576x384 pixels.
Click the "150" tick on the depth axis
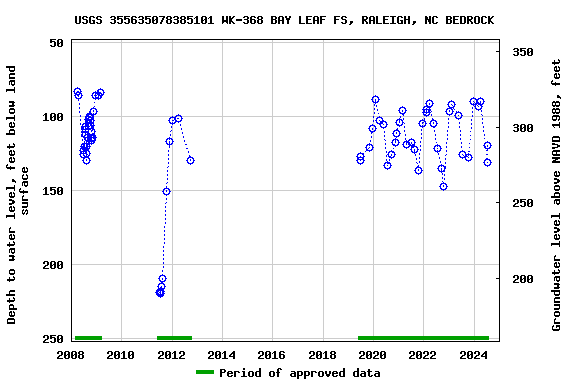(53, 191)
